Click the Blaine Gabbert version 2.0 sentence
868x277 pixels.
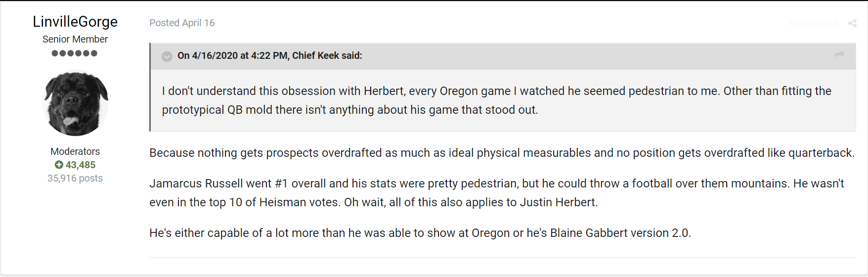[420, 233]
